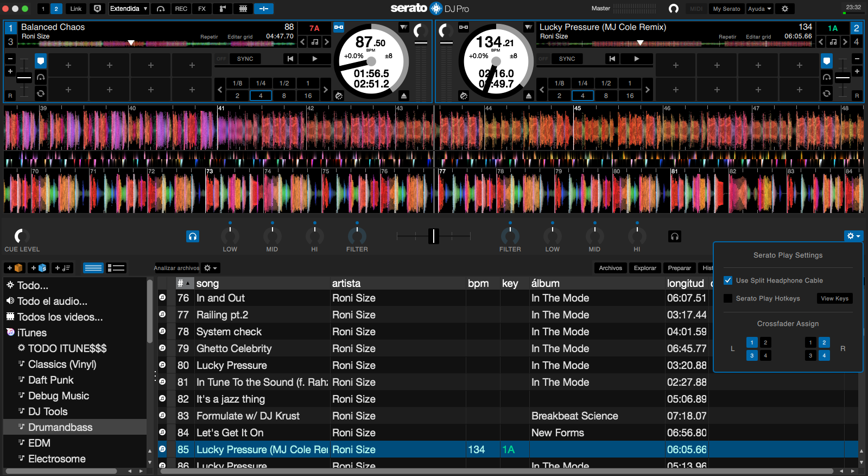868x476 pixels.
Task: Show previous loop sizes on right deck
Action: 542,90
